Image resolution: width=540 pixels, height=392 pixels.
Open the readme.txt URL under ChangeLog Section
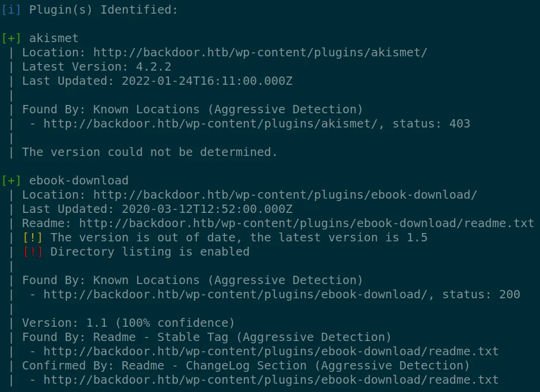271,380
